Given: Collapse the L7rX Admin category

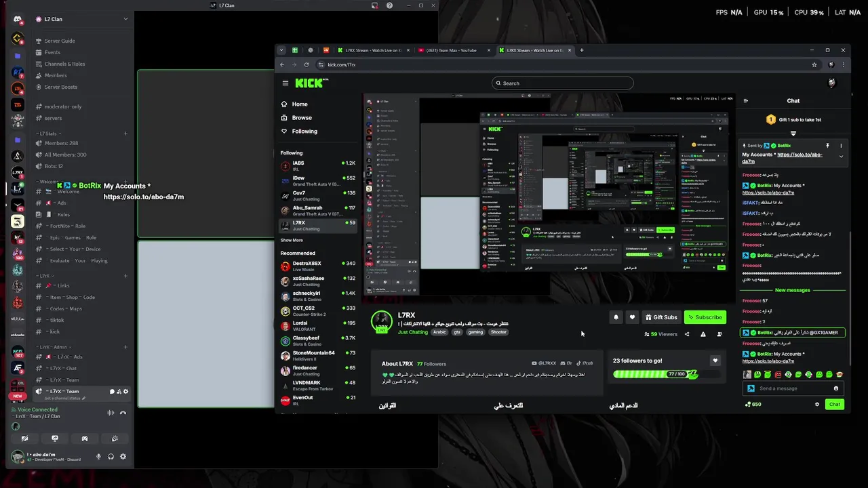Looking at the screenshot, I should click(x=53, y=347).
